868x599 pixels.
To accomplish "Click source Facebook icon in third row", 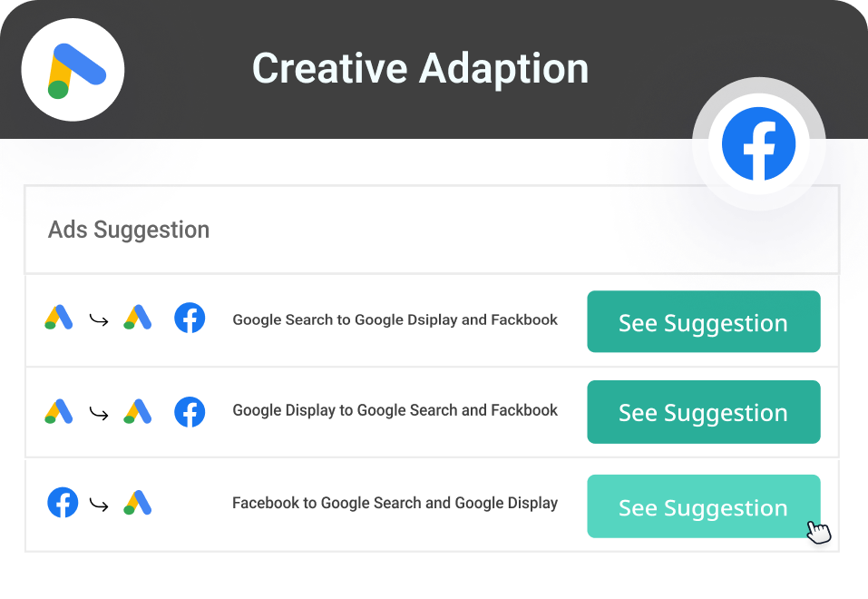I will (63, 503).
